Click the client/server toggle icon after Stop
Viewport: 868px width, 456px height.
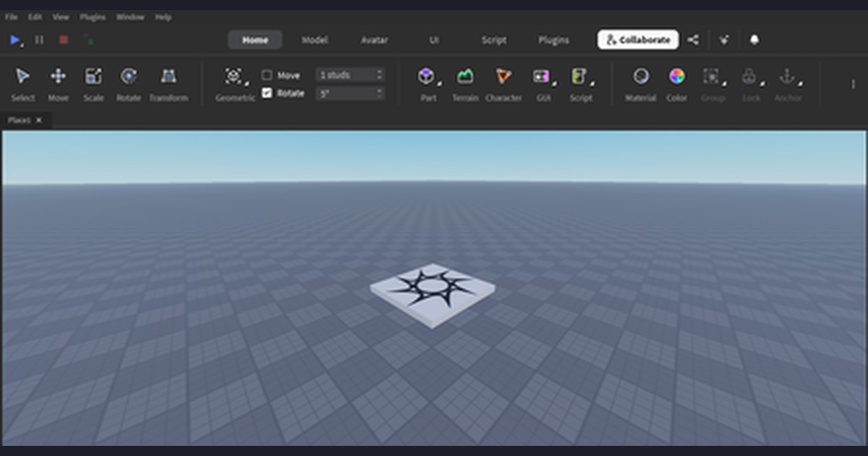pyautogui.click(x=88, y=40)
